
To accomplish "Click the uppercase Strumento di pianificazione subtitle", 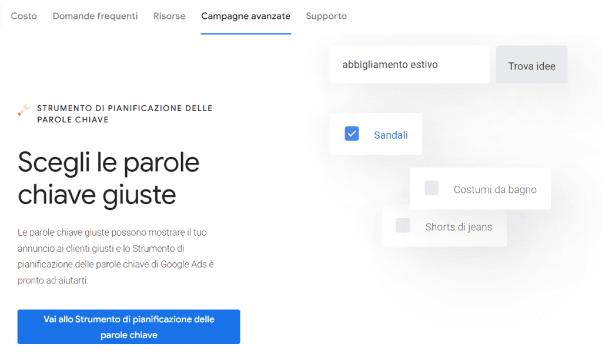I will (125, 114).
